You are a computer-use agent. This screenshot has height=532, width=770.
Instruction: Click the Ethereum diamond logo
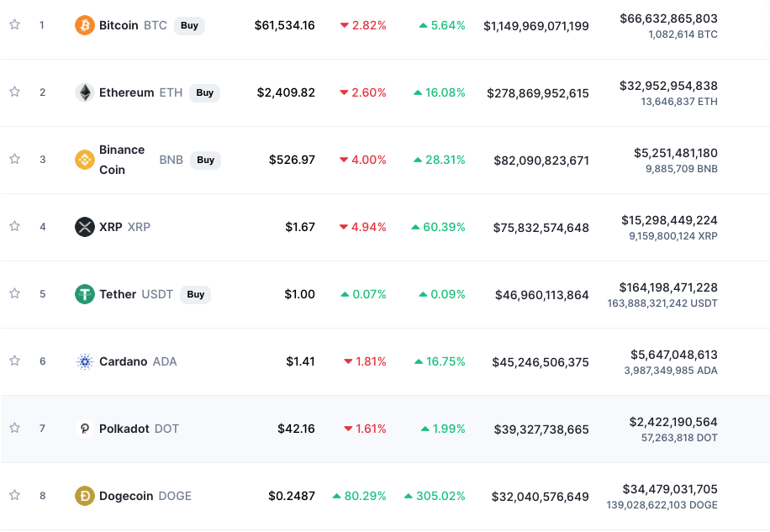tap(84, 92)
